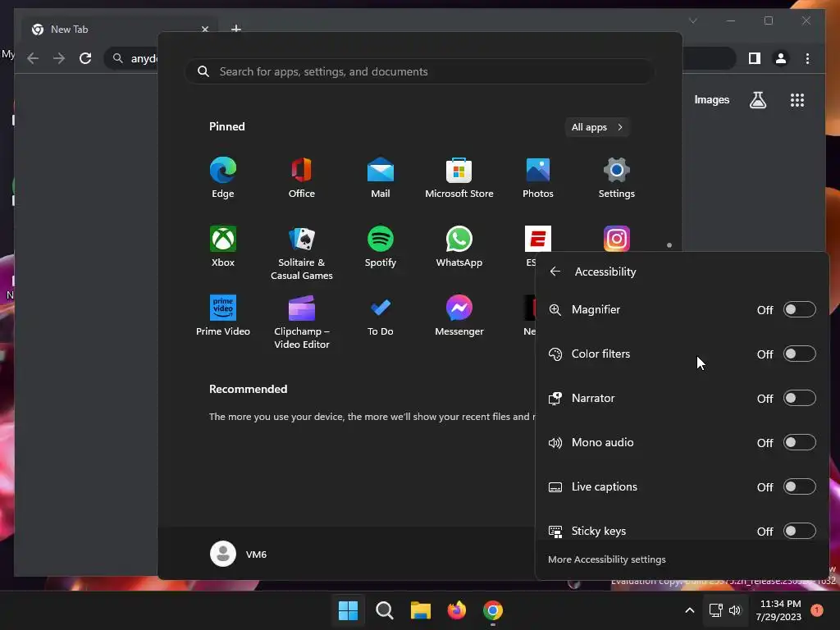
Task: Turn on the Magnifier toggle
Action: coord(799,309)
